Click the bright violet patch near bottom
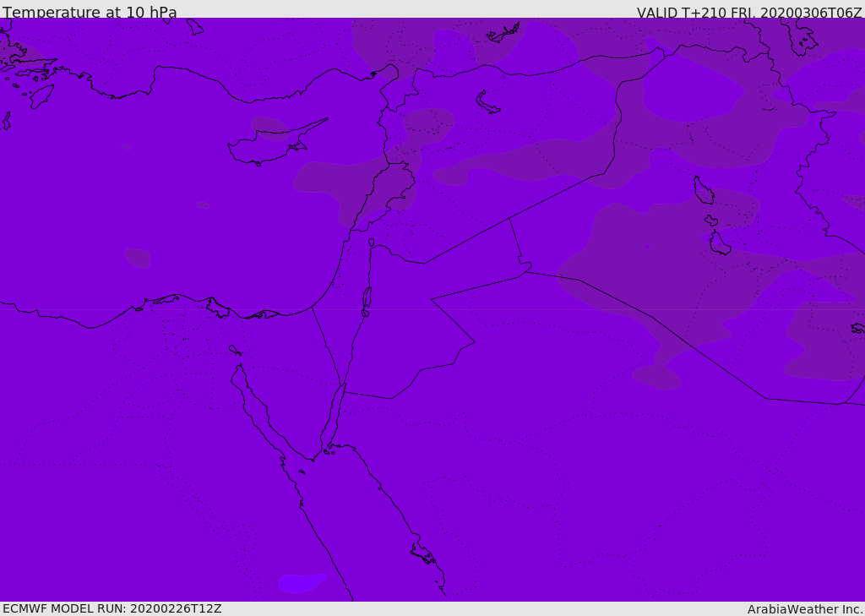This screenshot has width=865, height=616. [302, 583]
